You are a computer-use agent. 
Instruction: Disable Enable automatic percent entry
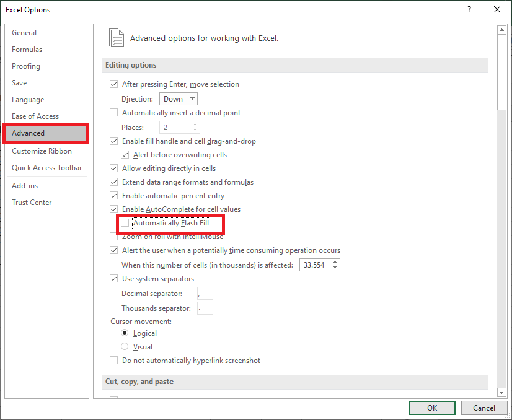pos(113,196)
